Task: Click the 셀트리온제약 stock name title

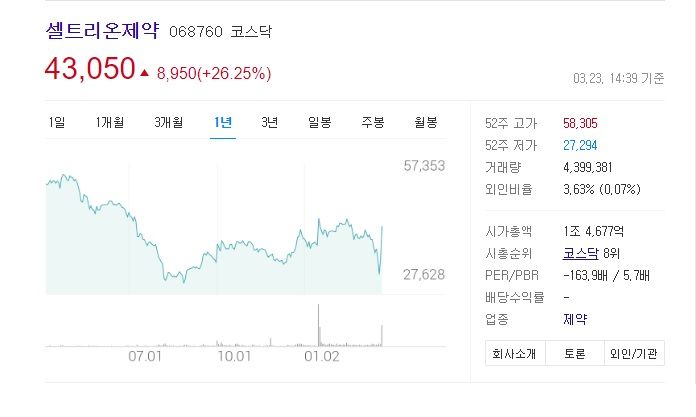Action: click(x=102, y=31)
